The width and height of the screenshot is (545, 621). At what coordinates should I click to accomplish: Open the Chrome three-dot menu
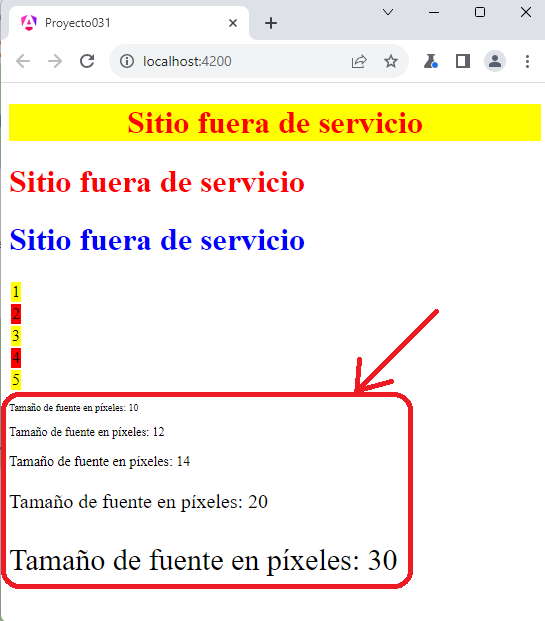coord(527,61)
